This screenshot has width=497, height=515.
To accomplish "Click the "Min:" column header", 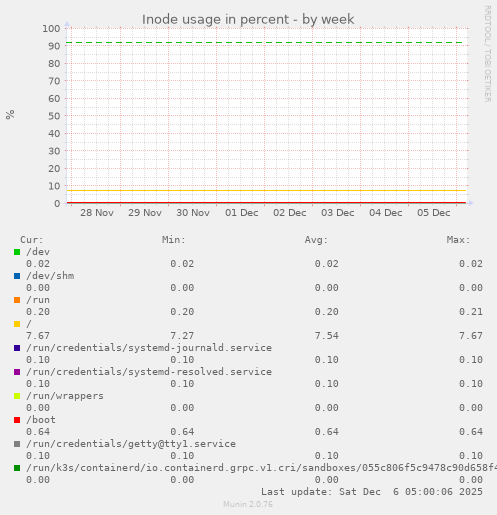I will pos(174,240).
